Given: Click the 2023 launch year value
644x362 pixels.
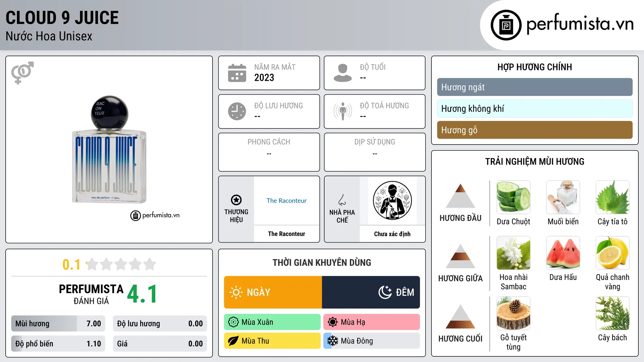Looking at the screenshot, I should pyautogui.click(x=264, y=78).
